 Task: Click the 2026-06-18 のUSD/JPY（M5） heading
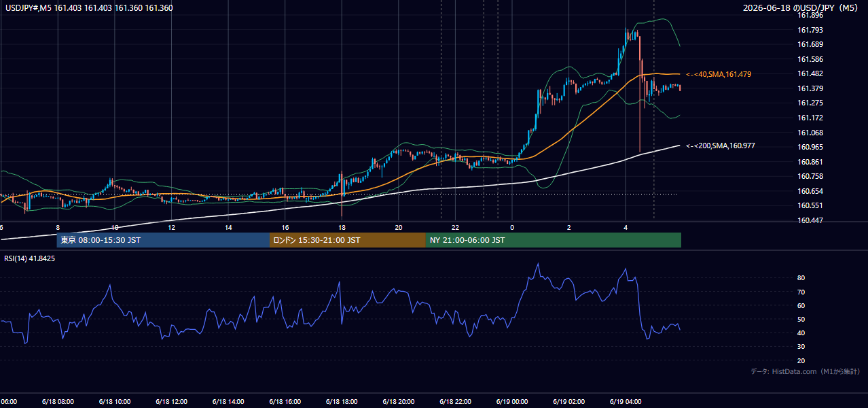[801, 8]
